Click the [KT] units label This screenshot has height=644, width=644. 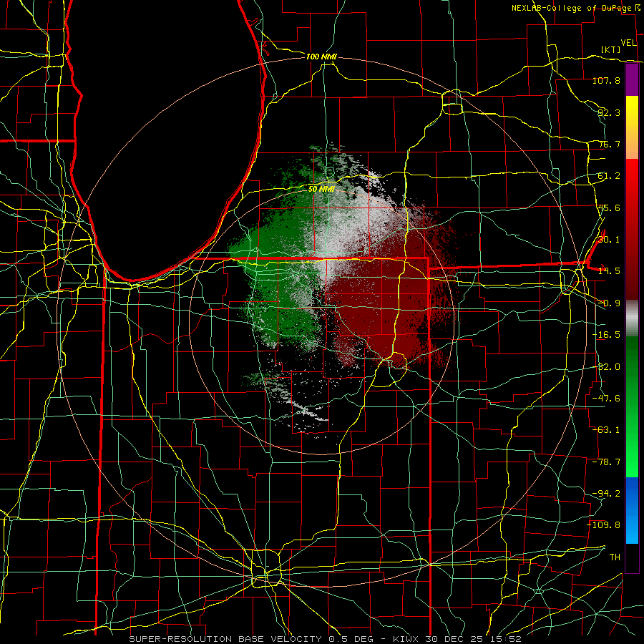(611, 49)
